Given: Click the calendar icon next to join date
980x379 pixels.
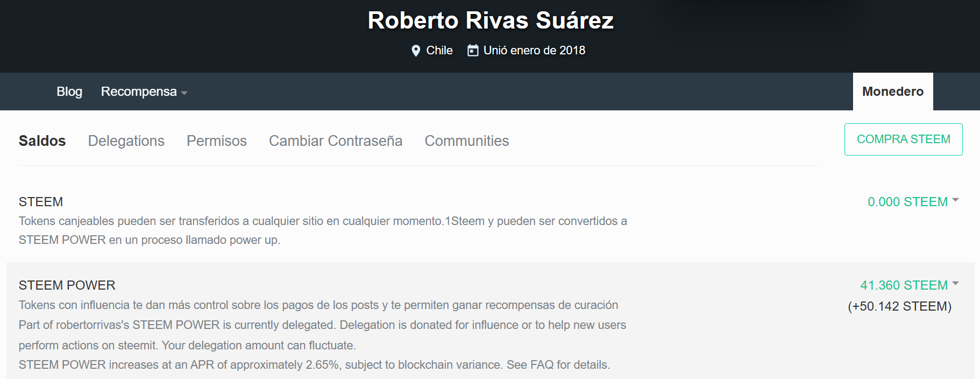Looking at the screenshot, I should click(473, 51).
